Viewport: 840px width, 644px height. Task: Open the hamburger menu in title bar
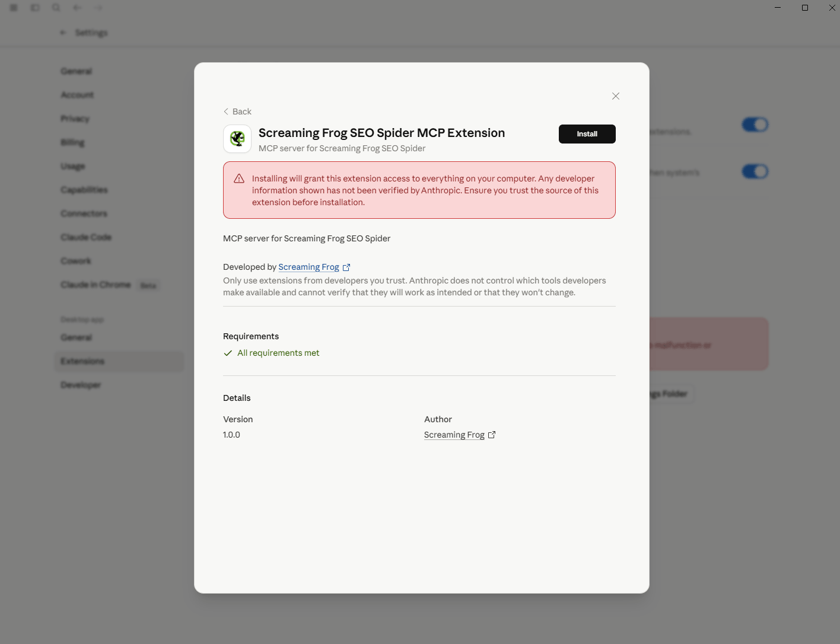tap(14, 8)
